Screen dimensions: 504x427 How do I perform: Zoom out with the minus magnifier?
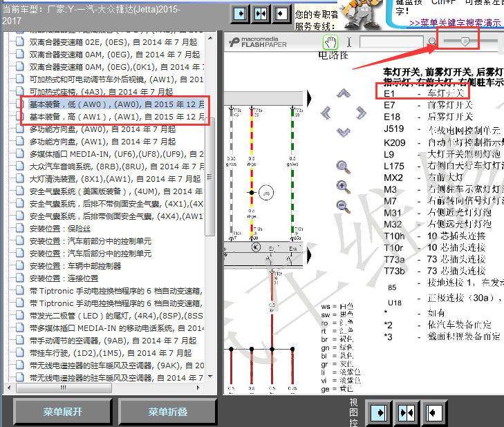pos(344,207)
